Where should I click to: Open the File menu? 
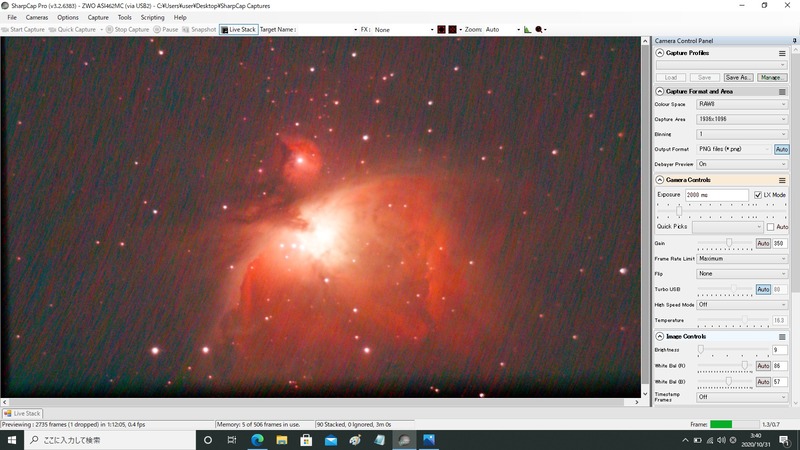coord(12,17)
